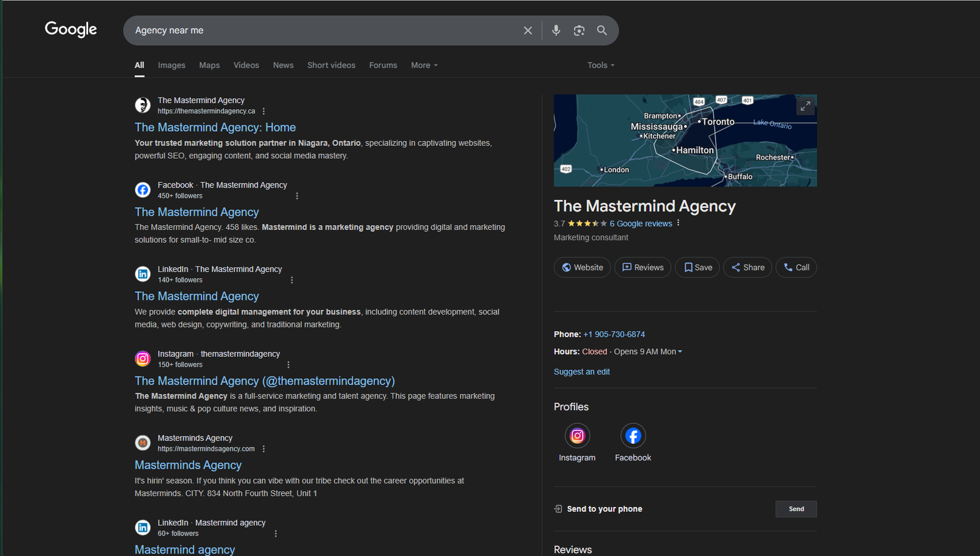This screenshot has width=980, height=556.
Task: Switch to the Maps tab
Action: pyautogui.click(x=209, y=65)
